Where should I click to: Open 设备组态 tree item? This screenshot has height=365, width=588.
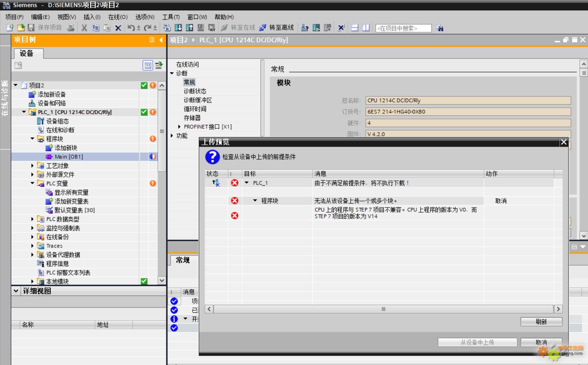tap(57, 121)
